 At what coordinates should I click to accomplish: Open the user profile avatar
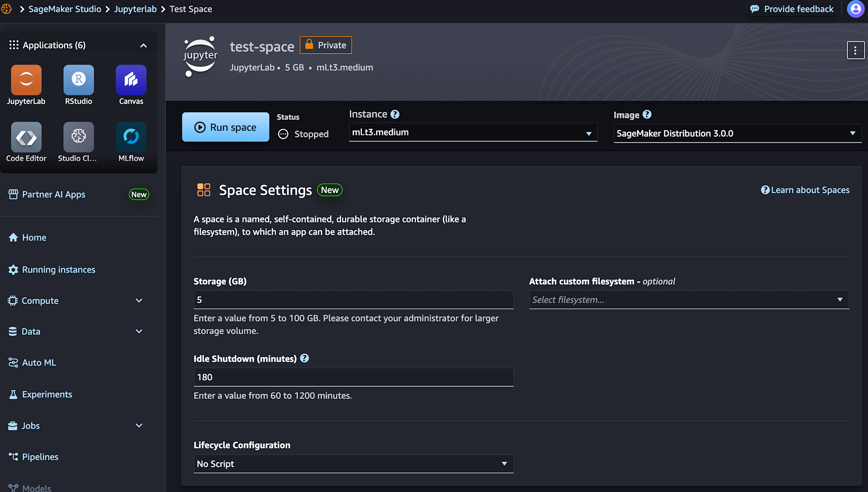(855, 9)
